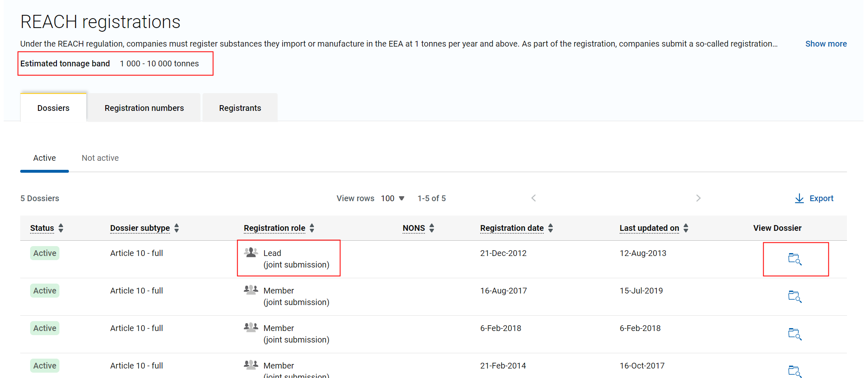868x378 pixels.
Task: Sort by NONS column arrows
Action: [x=432, y=228]
